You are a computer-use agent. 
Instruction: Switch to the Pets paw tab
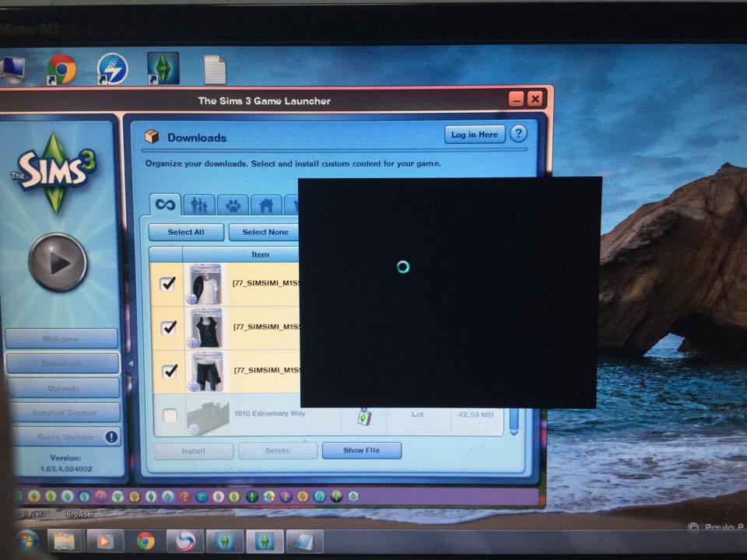pyautogui.click(x=233, y=205)
